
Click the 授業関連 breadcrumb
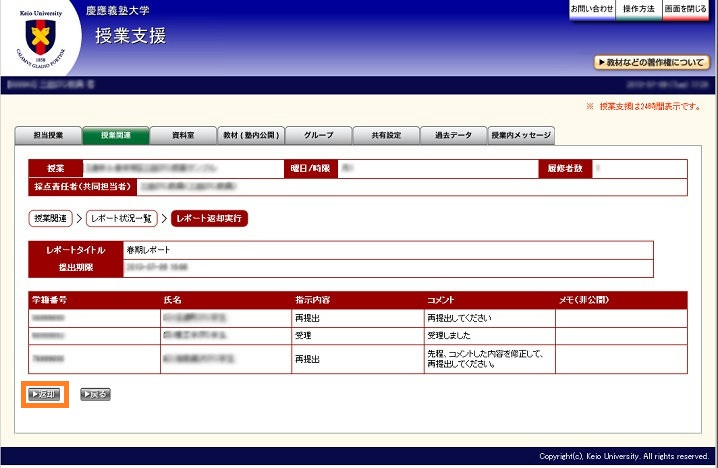(51, 217)
